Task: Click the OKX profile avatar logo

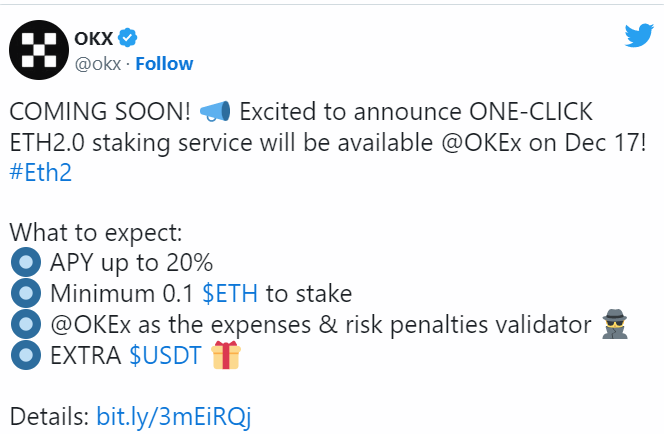Action: coord(39,49)
